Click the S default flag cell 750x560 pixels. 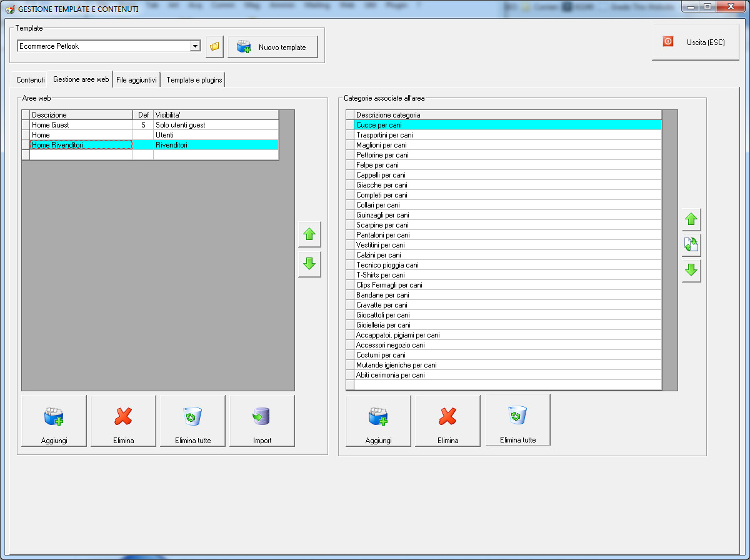tap(143, 125)
